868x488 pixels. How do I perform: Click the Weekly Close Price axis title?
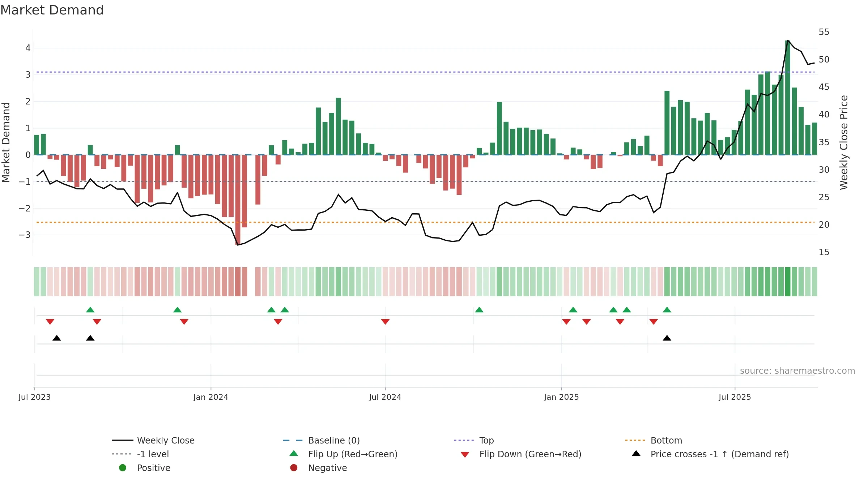(844, 142)
